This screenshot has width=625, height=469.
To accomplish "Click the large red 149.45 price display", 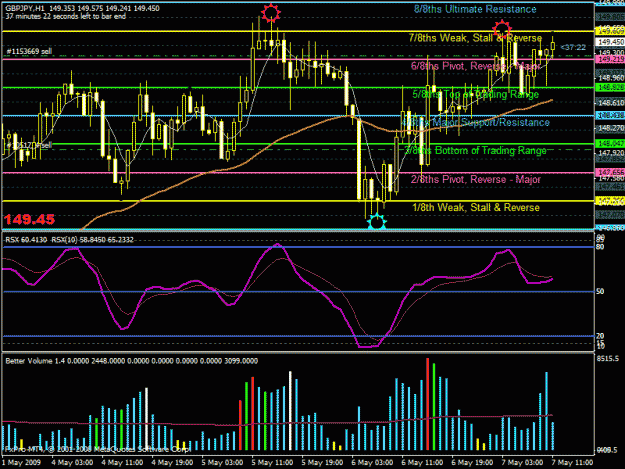I will tap(29, 220).
